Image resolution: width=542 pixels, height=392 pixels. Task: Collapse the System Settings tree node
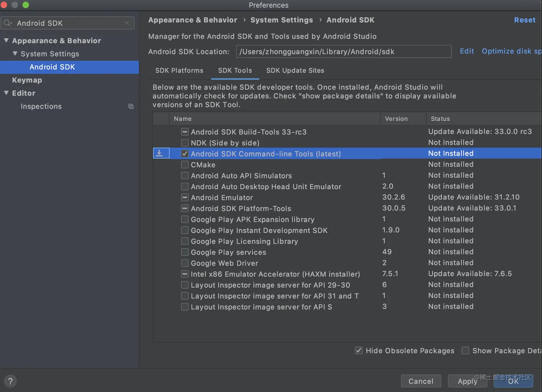coord(15,54)
